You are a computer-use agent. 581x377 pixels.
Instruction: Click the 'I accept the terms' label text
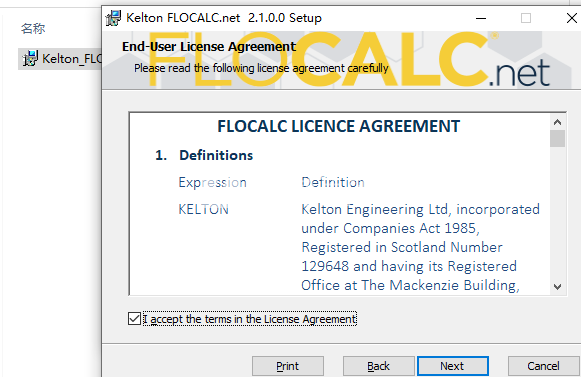250,319
